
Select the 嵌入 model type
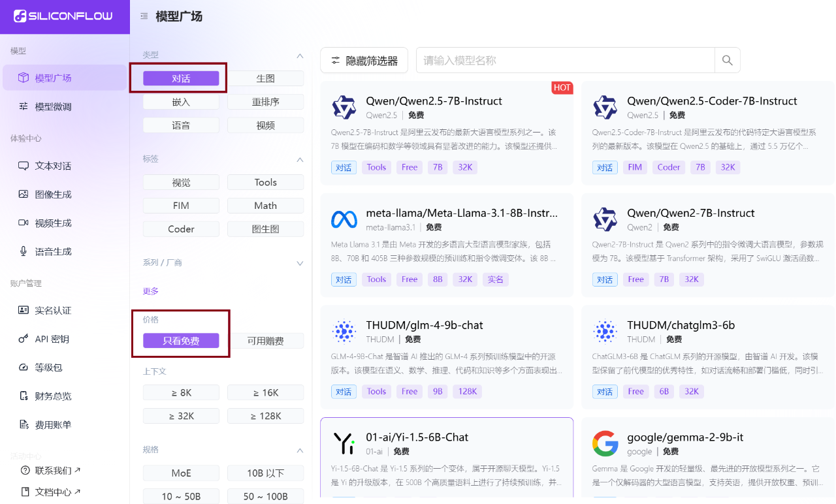click(181, 101)
